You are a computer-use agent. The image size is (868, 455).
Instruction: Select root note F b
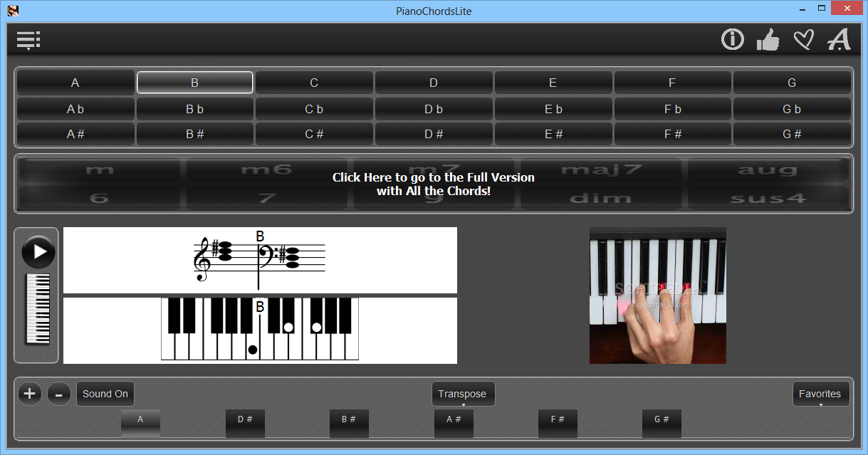(671, 109)
